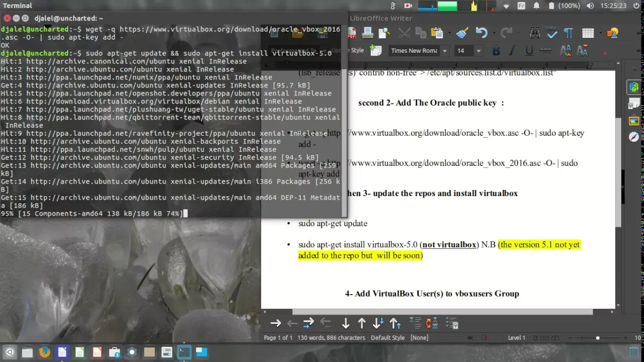Open the font name dropdown
The image size is (644, 362).
[444, 50]
